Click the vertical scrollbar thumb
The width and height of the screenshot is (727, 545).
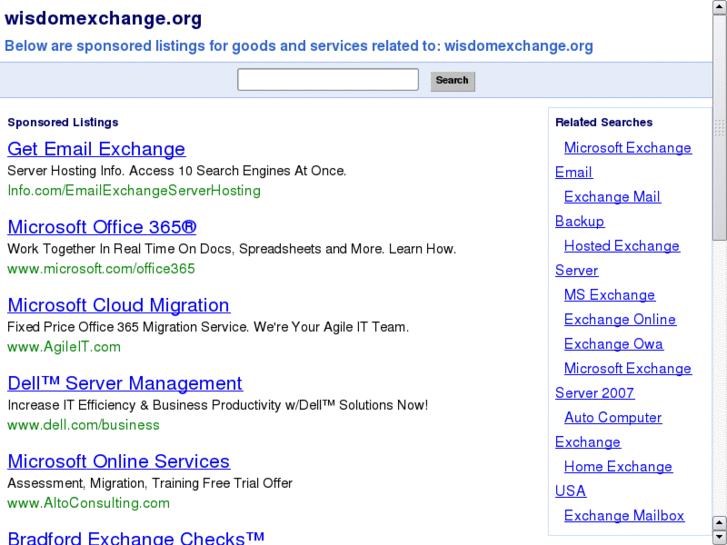(720, 127)
